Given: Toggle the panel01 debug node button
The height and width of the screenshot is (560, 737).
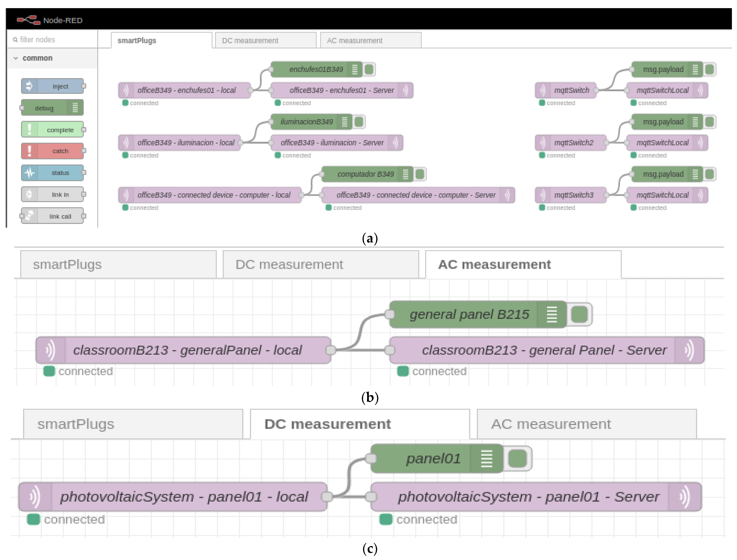Looking at the screenshot, I should coord(517,458).
